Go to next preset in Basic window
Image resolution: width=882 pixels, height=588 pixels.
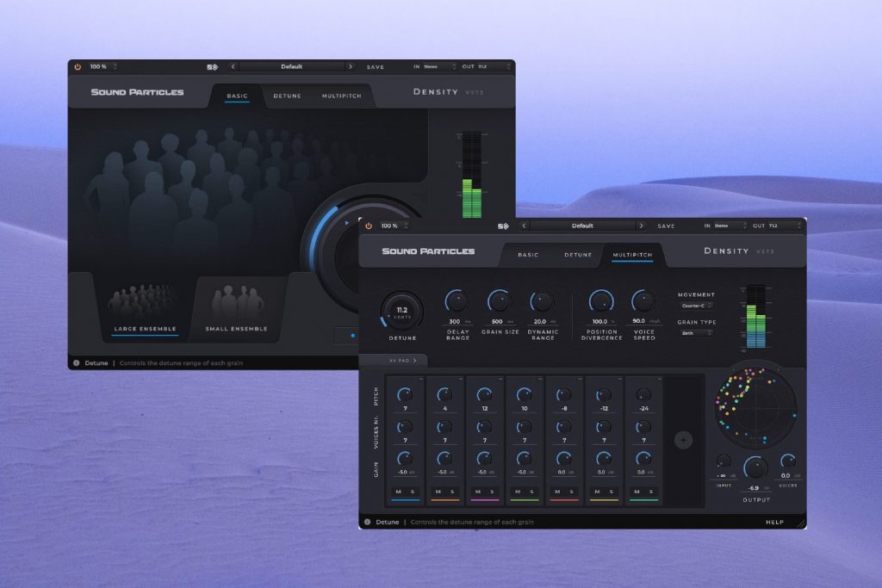tap(351, 67)
